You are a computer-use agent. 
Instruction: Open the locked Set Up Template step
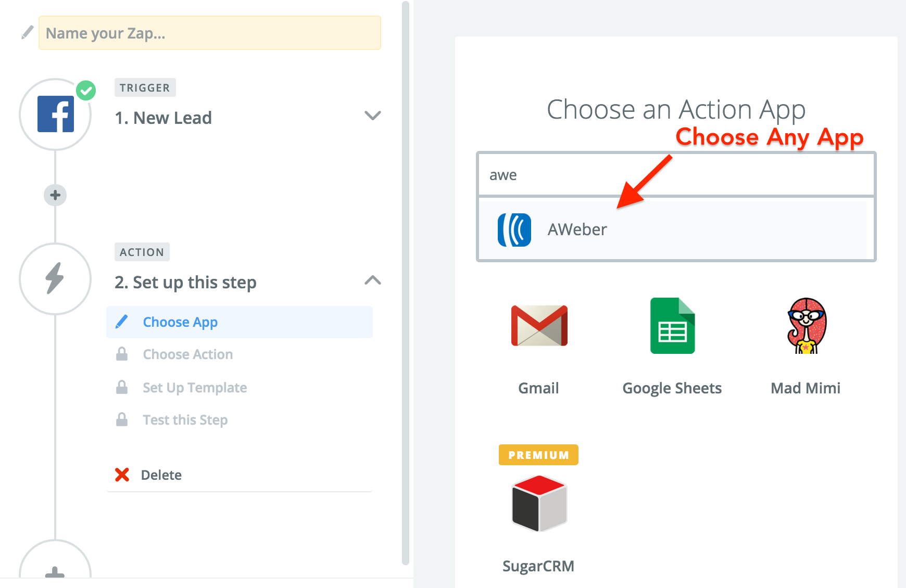point(195,388)
